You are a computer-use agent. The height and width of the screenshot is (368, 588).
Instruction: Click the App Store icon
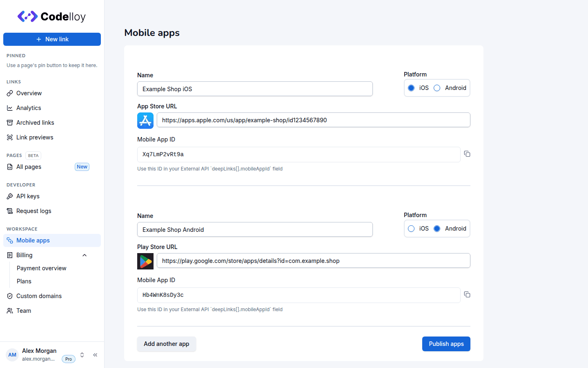(145, 121)
